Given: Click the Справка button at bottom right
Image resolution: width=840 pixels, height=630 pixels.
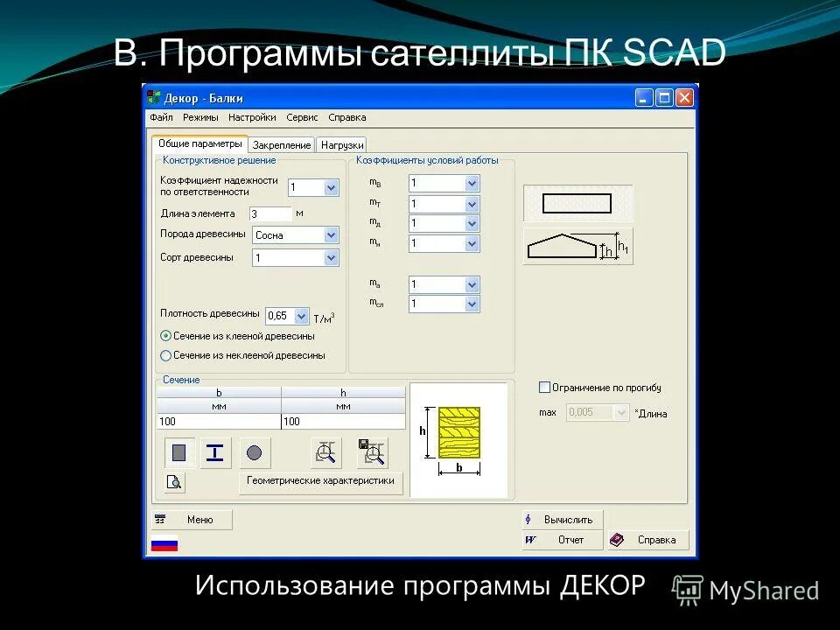Looking at the screenshot, I should point(648,540).
